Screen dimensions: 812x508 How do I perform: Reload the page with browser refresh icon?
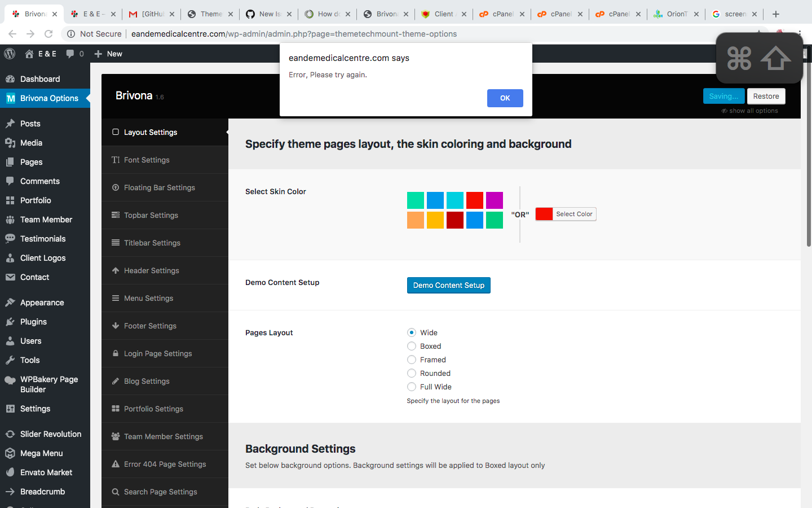point(48,34)
